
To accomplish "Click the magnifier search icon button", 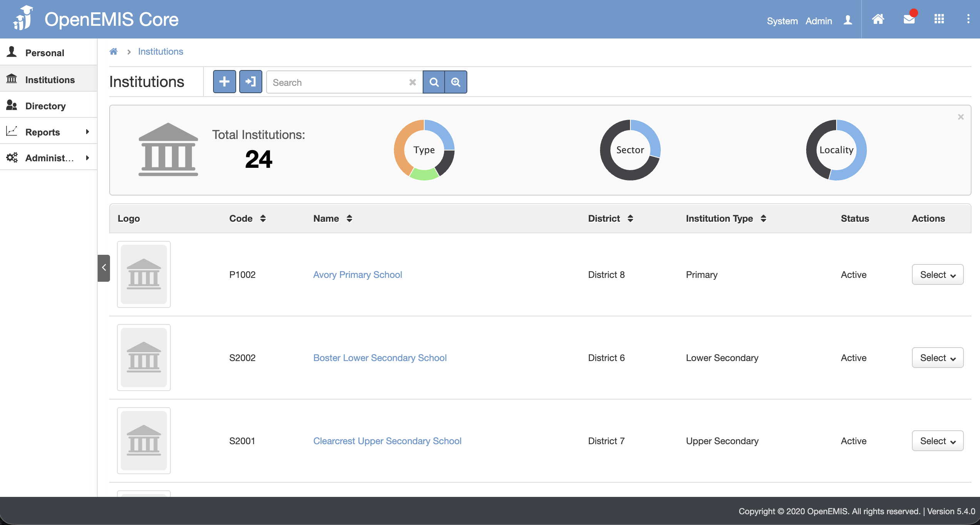I will (x=434, y=82).
